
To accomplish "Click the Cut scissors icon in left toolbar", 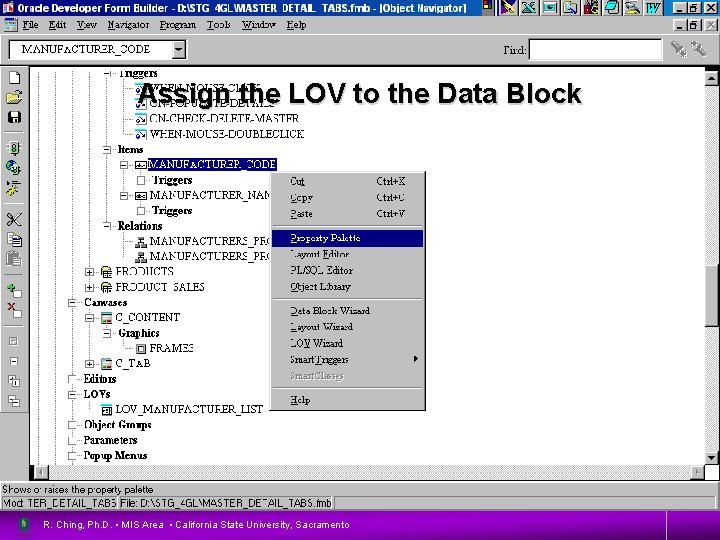I will coord(14,219).
